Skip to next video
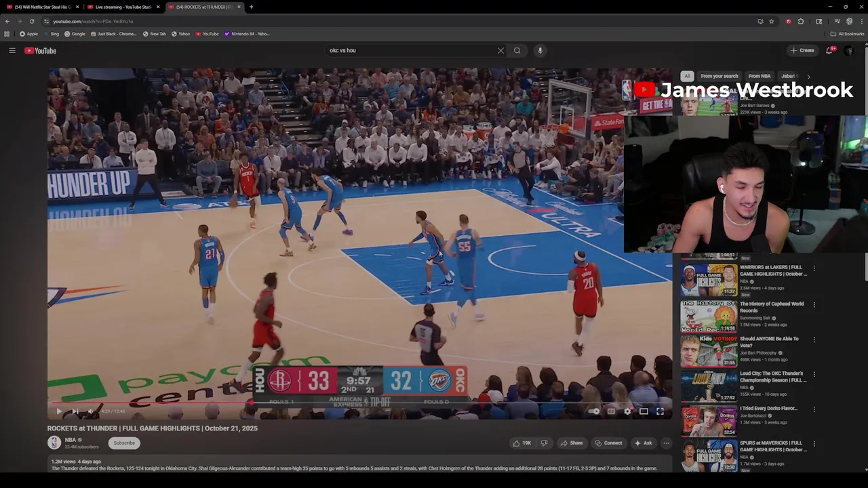The image size is (868, 488). [x=75, y=411]
